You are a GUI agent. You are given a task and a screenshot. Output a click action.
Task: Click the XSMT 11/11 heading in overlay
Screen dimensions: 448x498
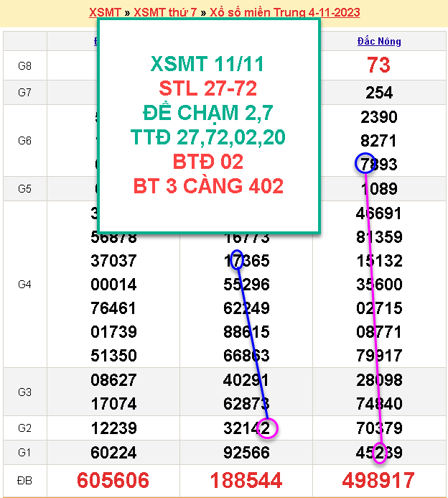click(x=207, y=65)
